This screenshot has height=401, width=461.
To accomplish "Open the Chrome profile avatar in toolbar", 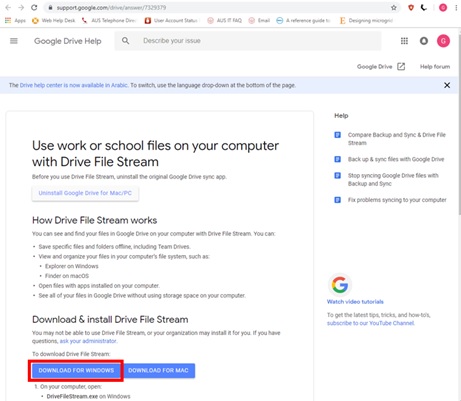I will tap(443, 7).
